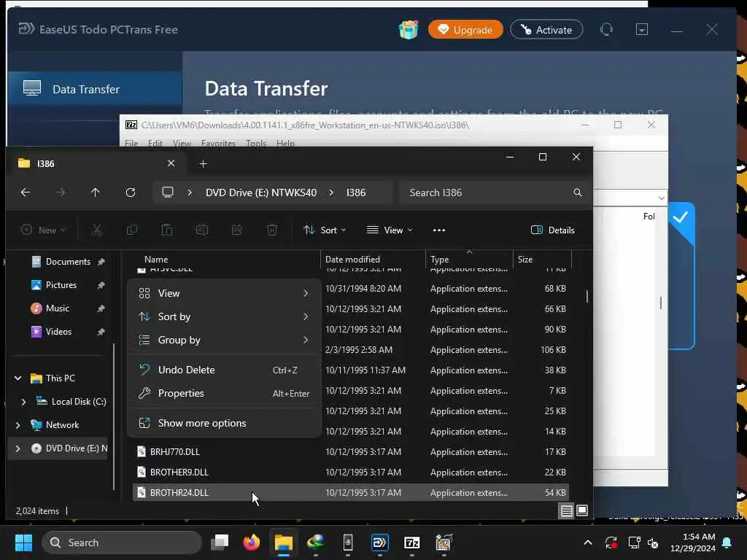The height and width of the screenshot is (560, 747).
Task: Open the Tools menu in 7-Zip
Action: point(256,144)
